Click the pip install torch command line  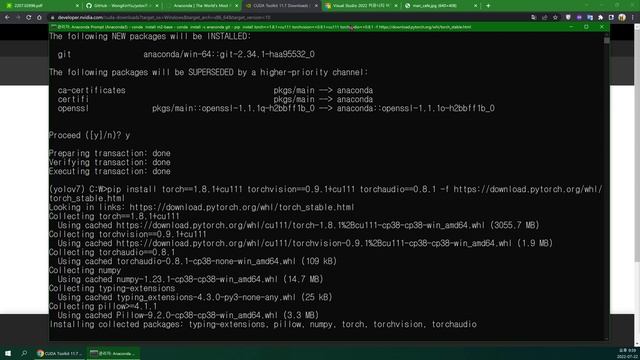click(x=325, y=194)
